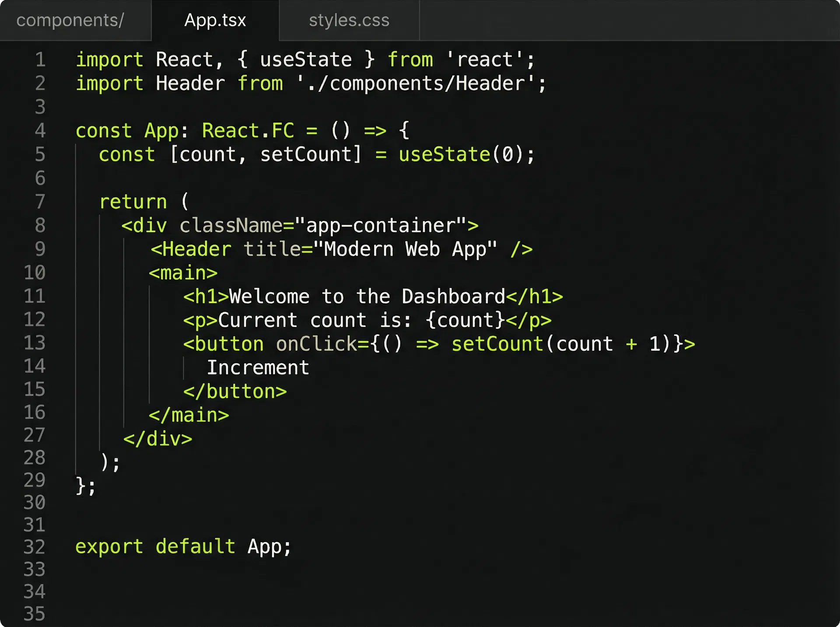840x627 pixels.
Task: Click line number 5 in the gutter
Action: point(40,154)
